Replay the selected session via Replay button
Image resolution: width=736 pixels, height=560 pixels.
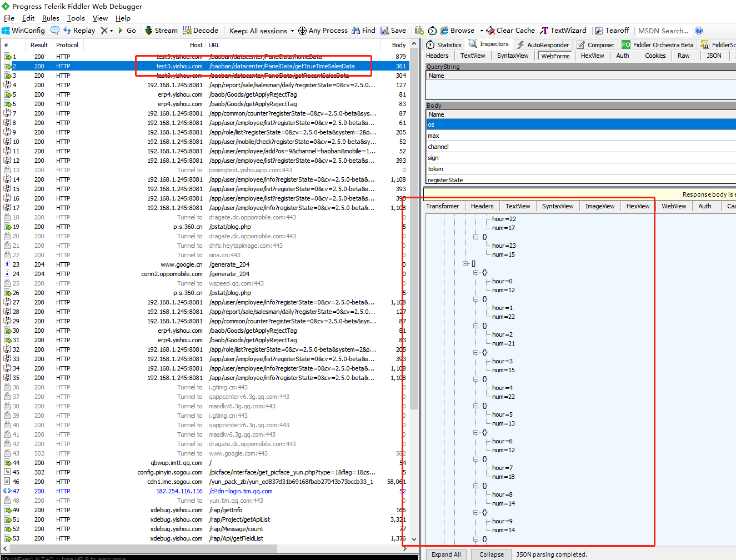(79, 31)
